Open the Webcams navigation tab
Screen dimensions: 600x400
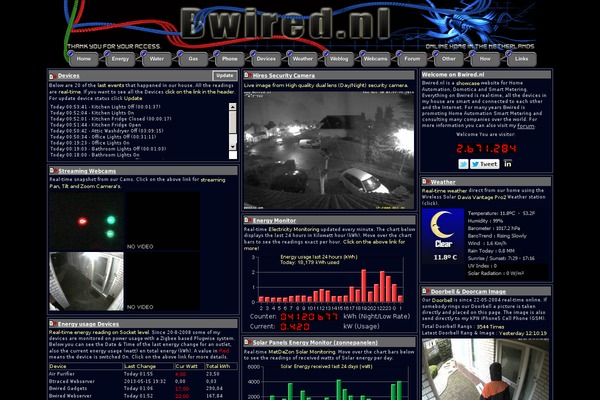[376, 59]
